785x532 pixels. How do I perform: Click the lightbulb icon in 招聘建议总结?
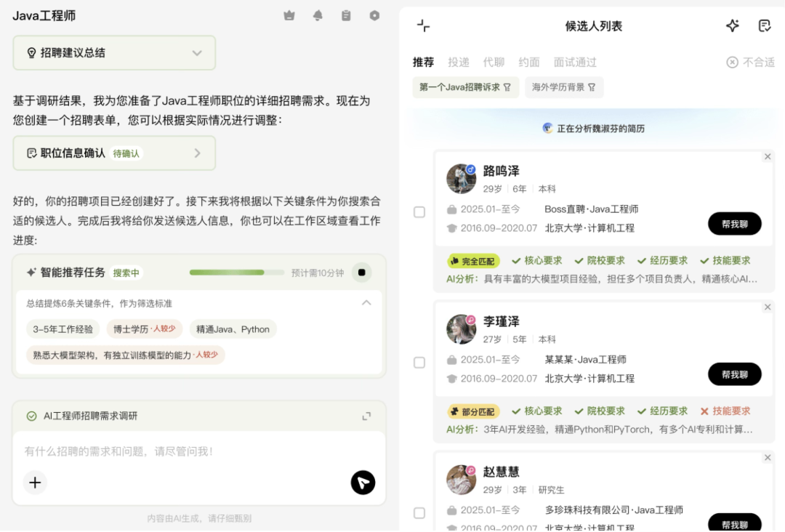point(31,52)
